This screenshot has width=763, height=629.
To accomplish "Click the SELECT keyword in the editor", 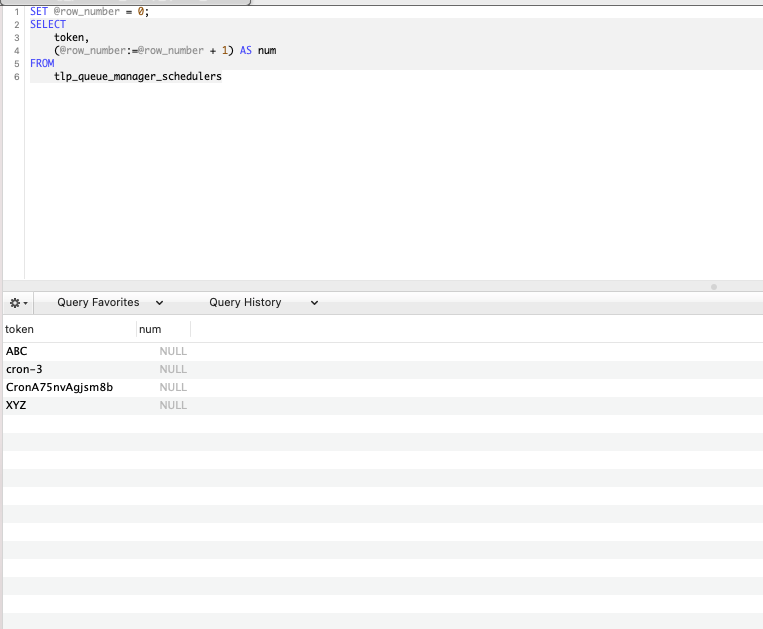I will tap(48, 24).
